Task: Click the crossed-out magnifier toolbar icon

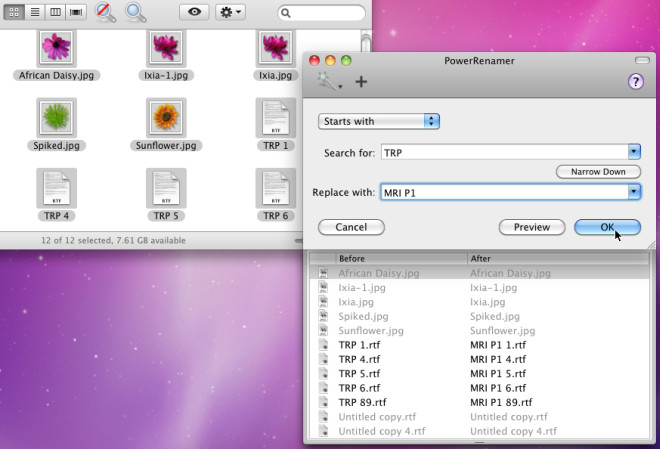Action: pos(105,12)
